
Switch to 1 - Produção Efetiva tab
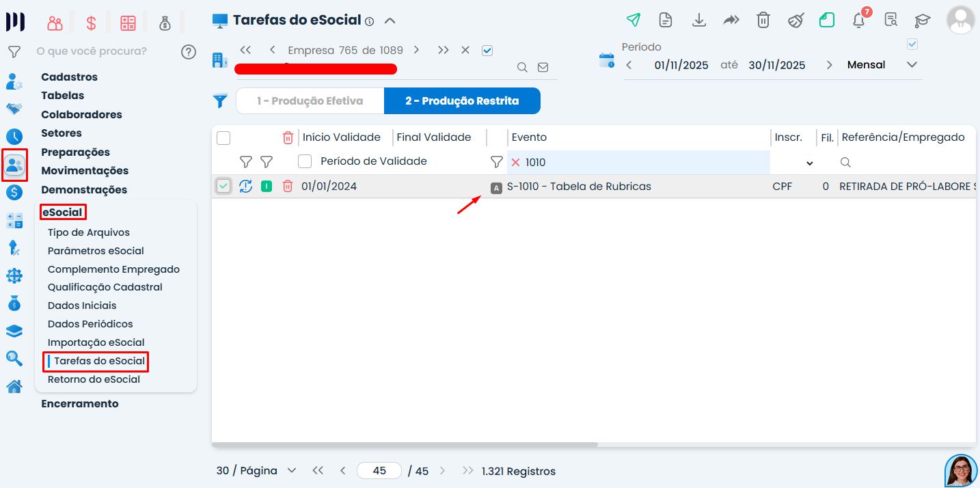pyautogui.click(x=310, y=101)
